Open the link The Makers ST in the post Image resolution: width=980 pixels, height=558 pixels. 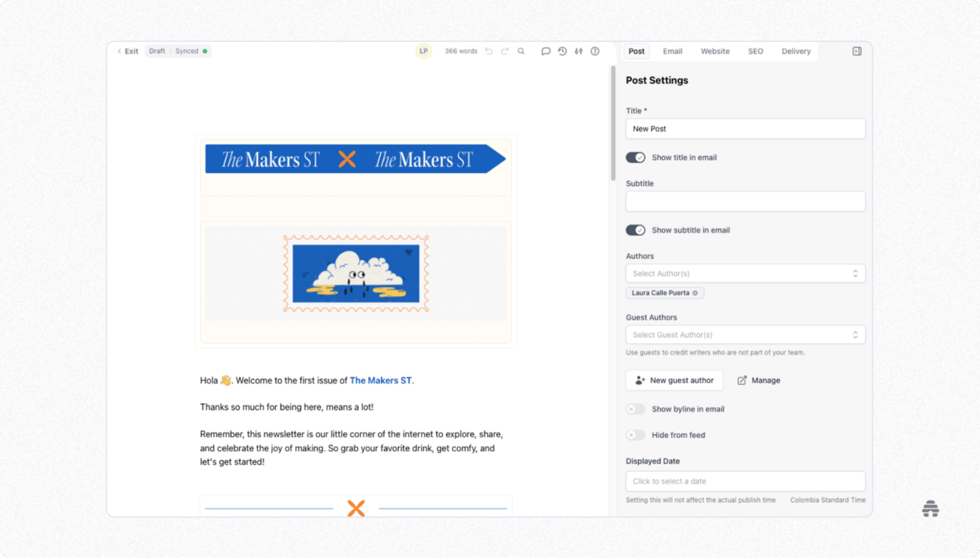(381, 380)
